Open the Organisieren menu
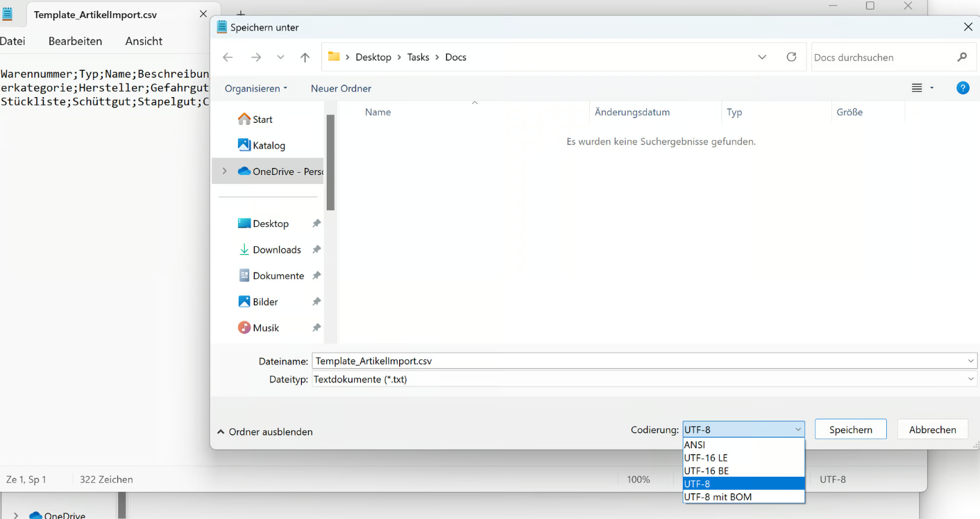980x519 pixels. click(255, 88)
